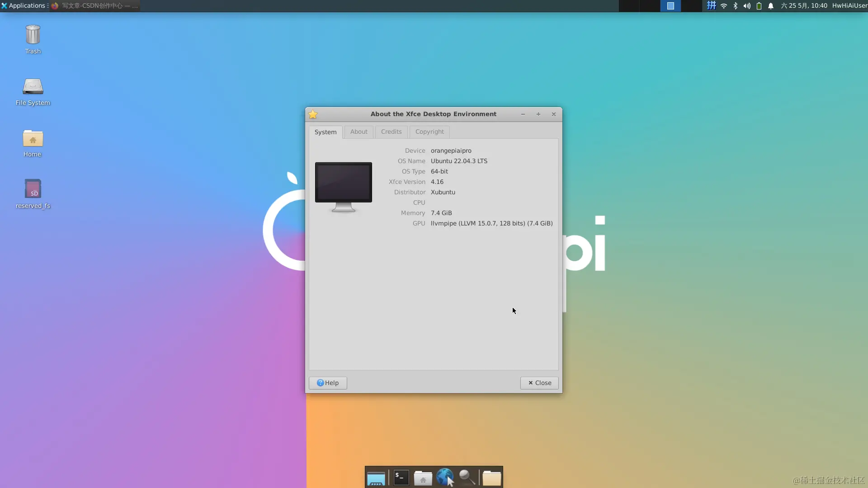Image resolution: width=868 pixels, height=488 pixels.
Task: Open the terminal emulator in dock
Action: [x=401, y=478]
